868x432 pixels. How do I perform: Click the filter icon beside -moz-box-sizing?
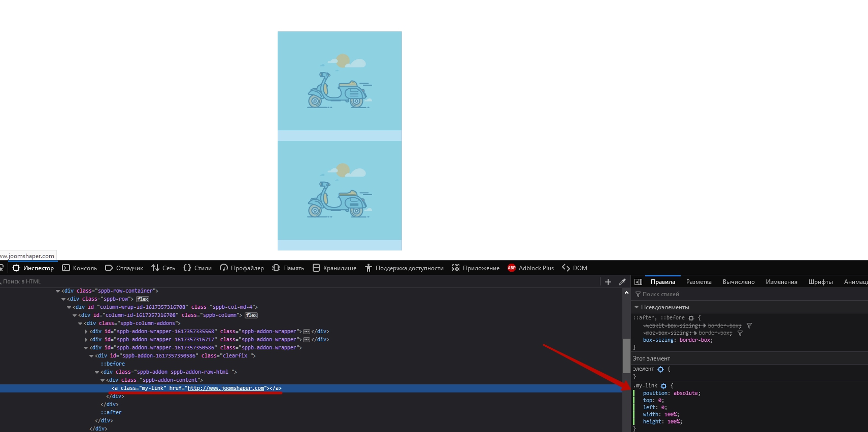(740, 333)
